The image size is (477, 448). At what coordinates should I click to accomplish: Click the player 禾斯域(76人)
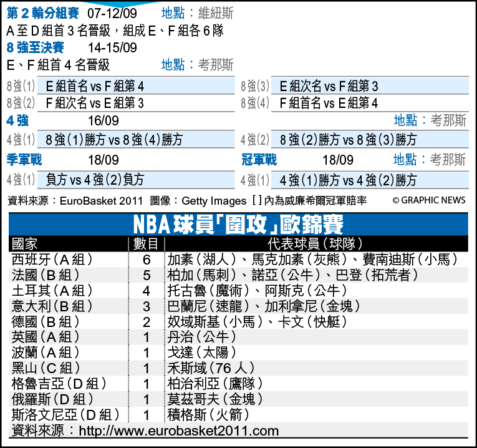211,368
